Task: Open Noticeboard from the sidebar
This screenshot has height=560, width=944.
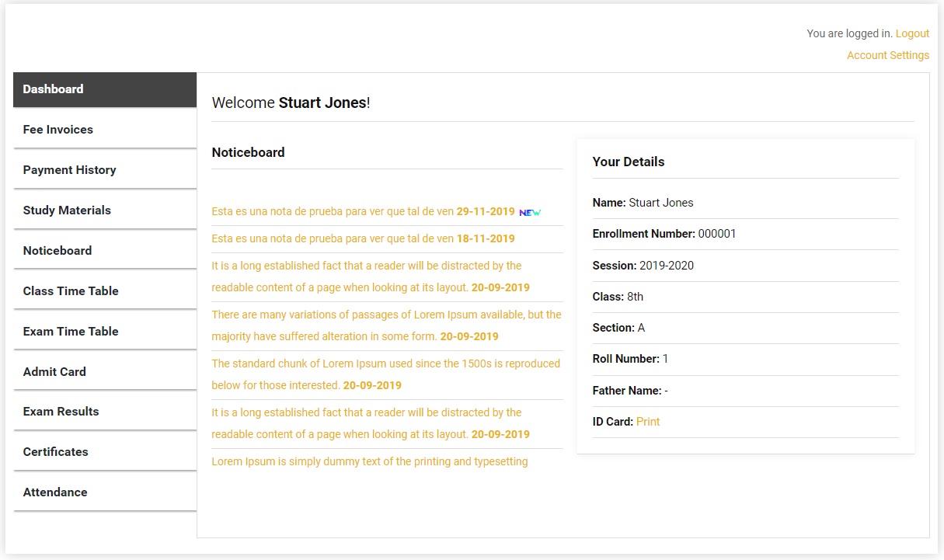Action: click(105, 251)
